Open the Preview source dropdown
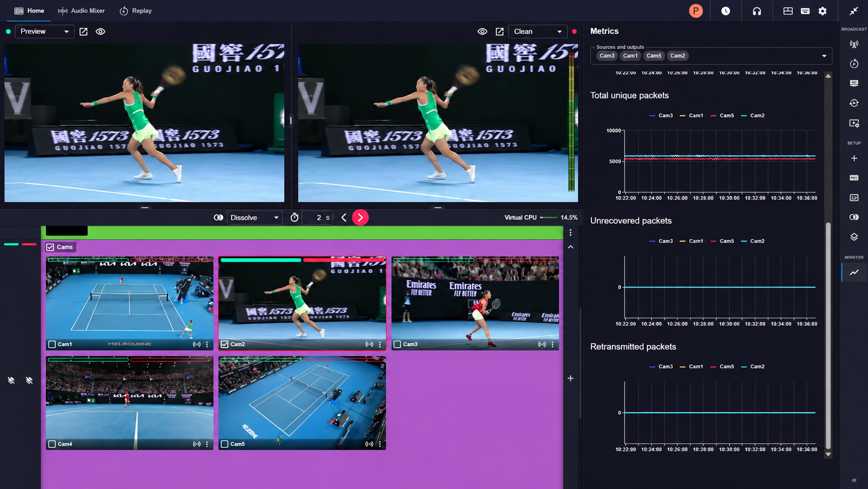868x489 pixels. pyautogui.click(x=44, y=32)
